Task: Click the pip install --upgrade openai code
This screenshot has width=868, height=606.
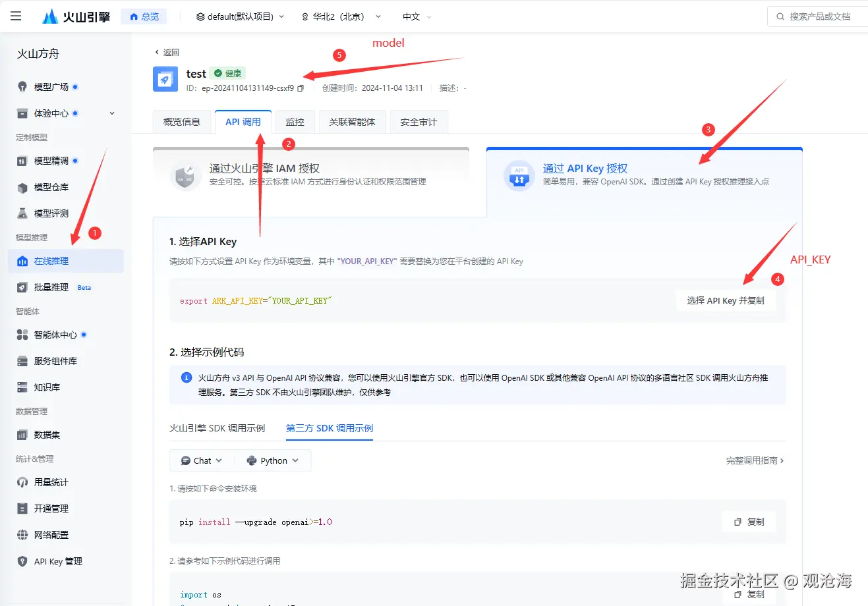Action: pos(256,522)
